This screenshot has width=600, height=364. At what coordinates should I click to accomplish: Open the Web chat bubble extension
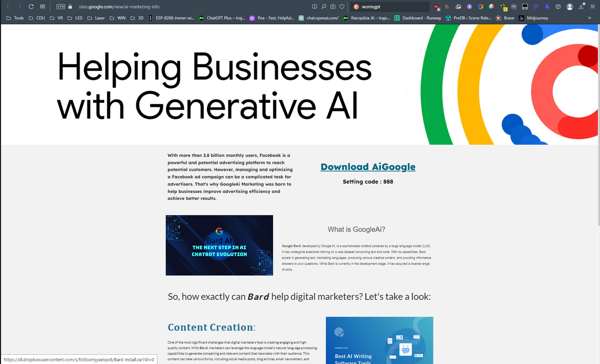514,7
